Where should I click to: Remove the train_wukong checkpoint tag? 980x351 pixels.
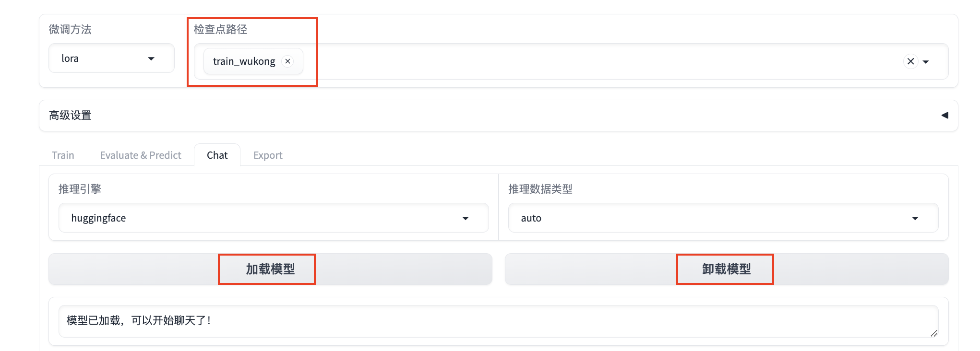(x=287, y=61)
